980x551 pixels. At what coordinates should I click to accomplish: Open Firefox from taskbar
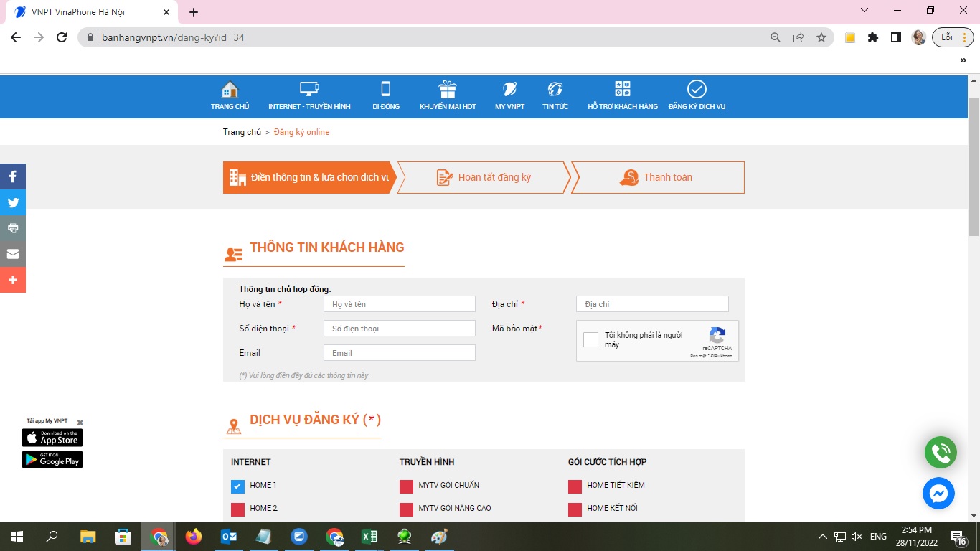[x=193, y=537]
